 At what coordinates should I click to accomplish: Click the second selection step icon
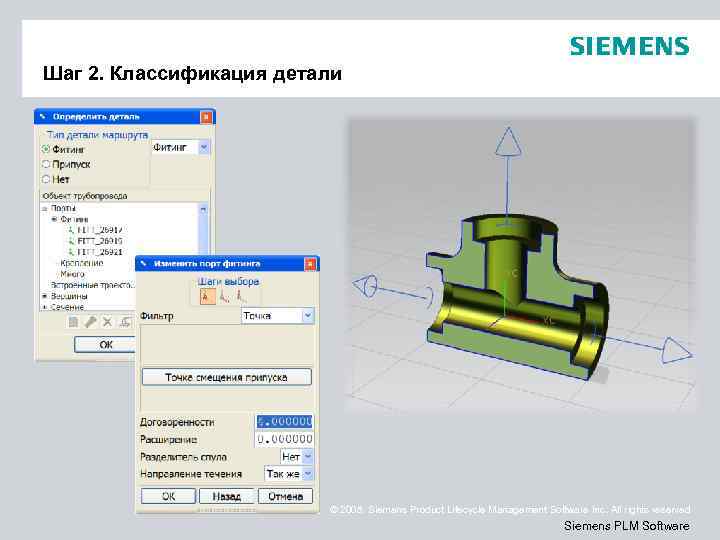coord(225,297)
